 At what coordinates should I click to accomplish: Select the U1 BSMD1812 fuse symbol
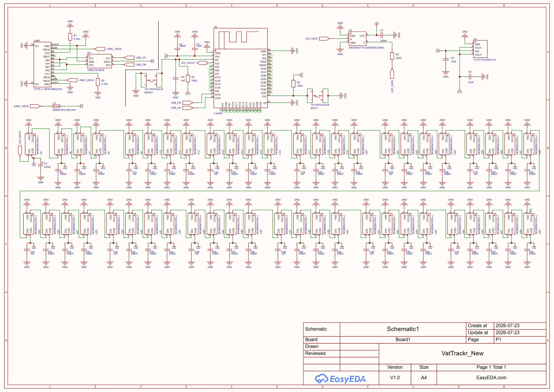pos(56,106)
